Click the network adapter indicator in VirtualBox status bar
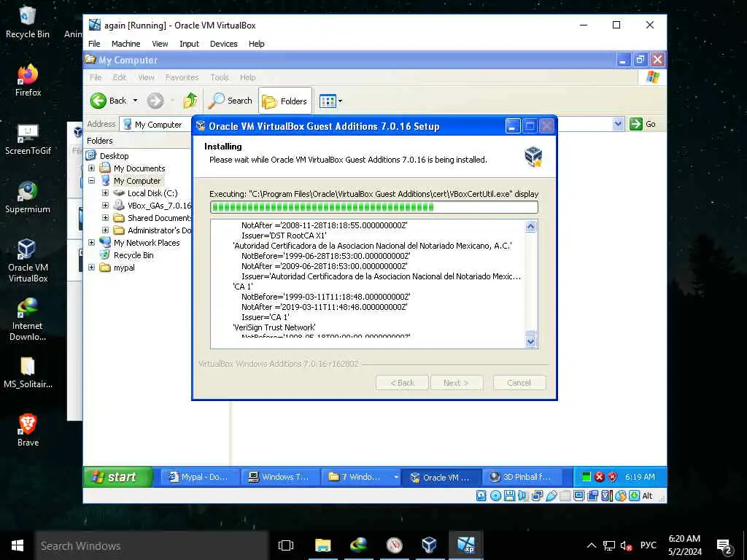747x560 pixels. [x=537, y=496]
